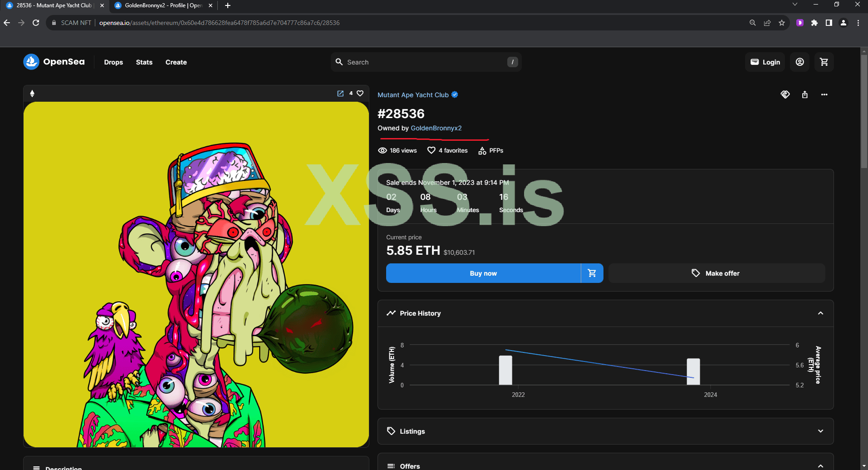Open the Extensions puzzle icon
The width and height of the screenshot is (868, 470).
(814, 23)
